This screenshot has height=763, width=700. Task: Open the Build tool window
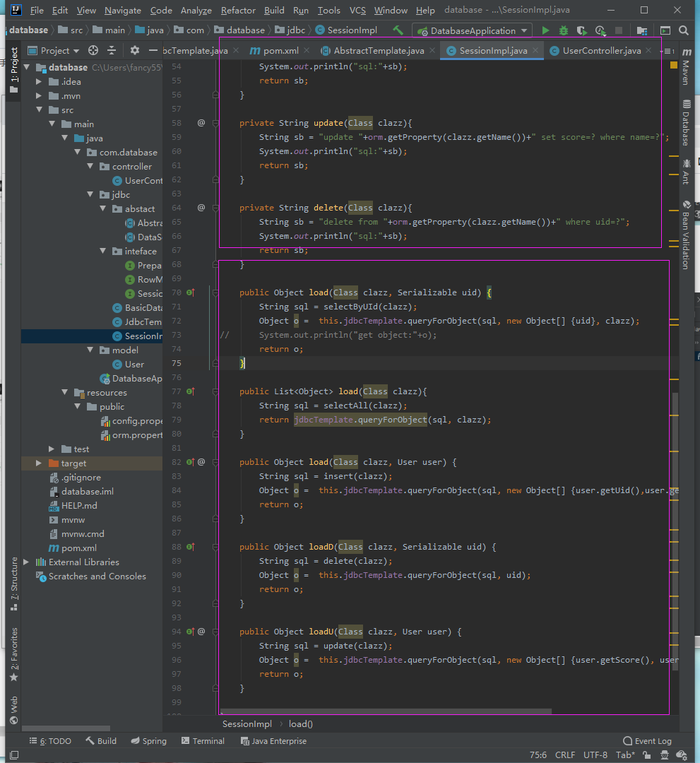tap(101, 741)
